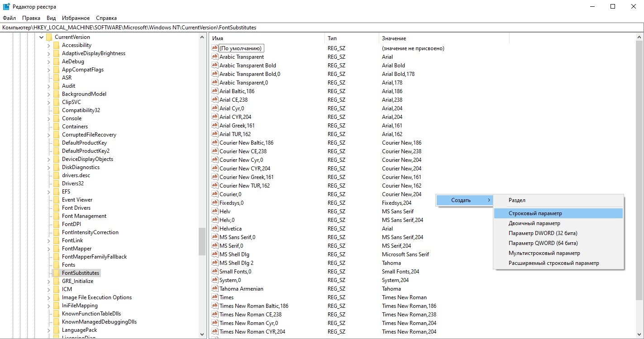
Task: Select Мультистроковый параметр entry
Action: pos(558,253)
